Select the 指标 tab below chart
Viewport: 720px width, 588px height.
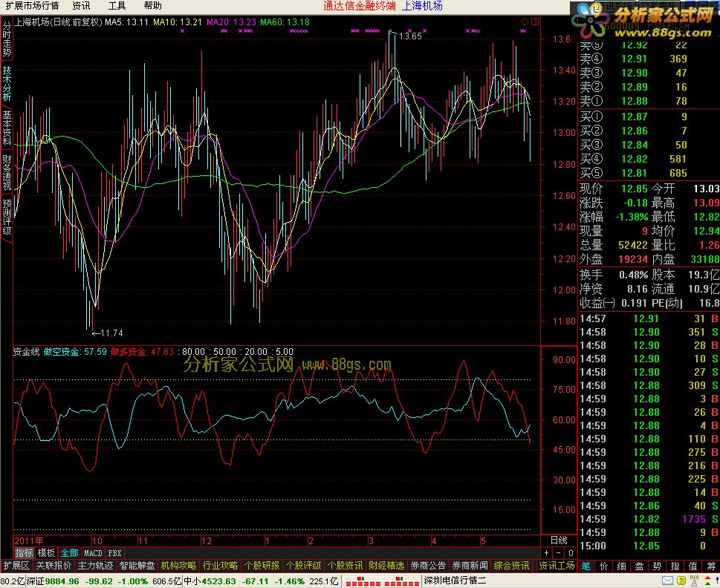24,553
